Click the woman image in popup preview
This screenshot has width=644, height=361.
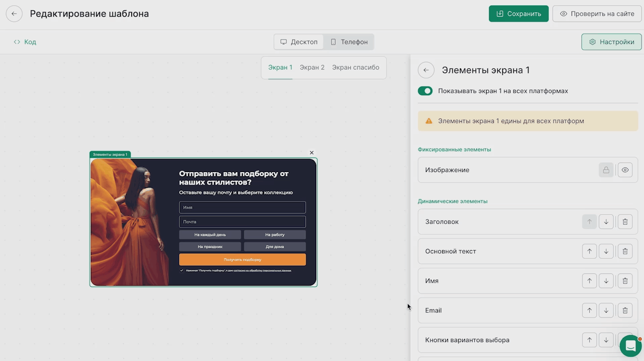130,222
